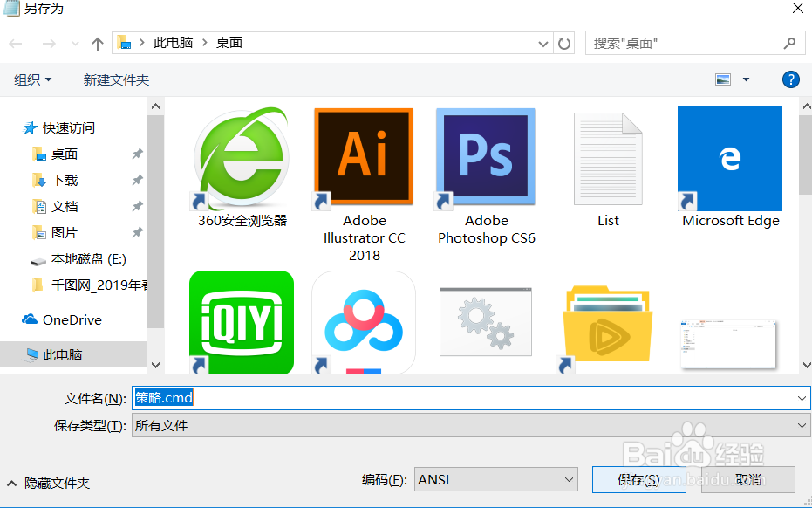
Task: Open the 文件名 dropdown arrow
Action: click(802, 398)
